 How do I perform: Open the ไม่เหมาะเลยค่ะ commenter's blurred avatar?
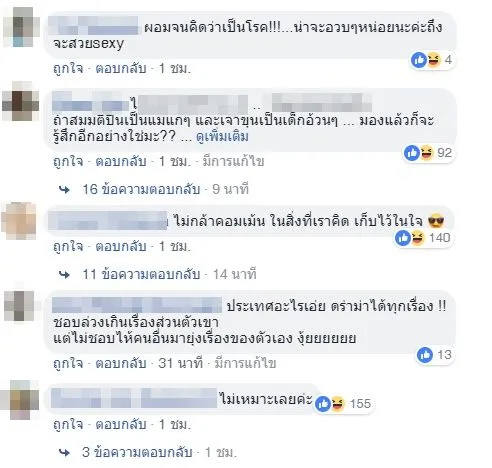click(x=21, y=399)
